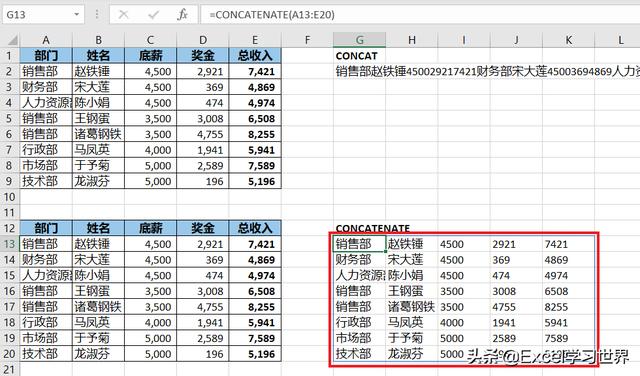Click cell E6 value 8,255

coord(255,134)
